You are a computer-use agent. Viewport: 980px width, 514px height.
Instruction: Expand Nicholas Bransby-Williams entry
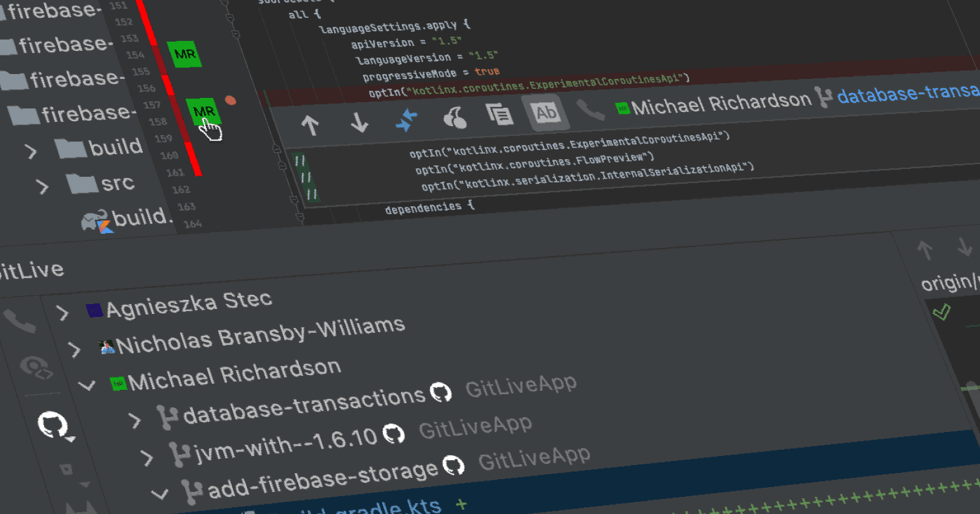coord(74,349)
